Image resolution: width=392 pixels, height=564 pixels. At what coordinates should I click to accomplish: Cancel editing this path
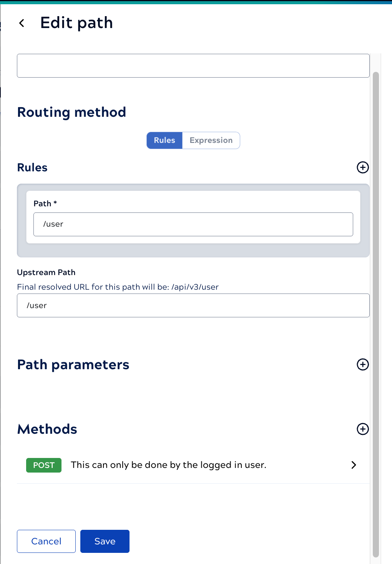tap(46, 541)
